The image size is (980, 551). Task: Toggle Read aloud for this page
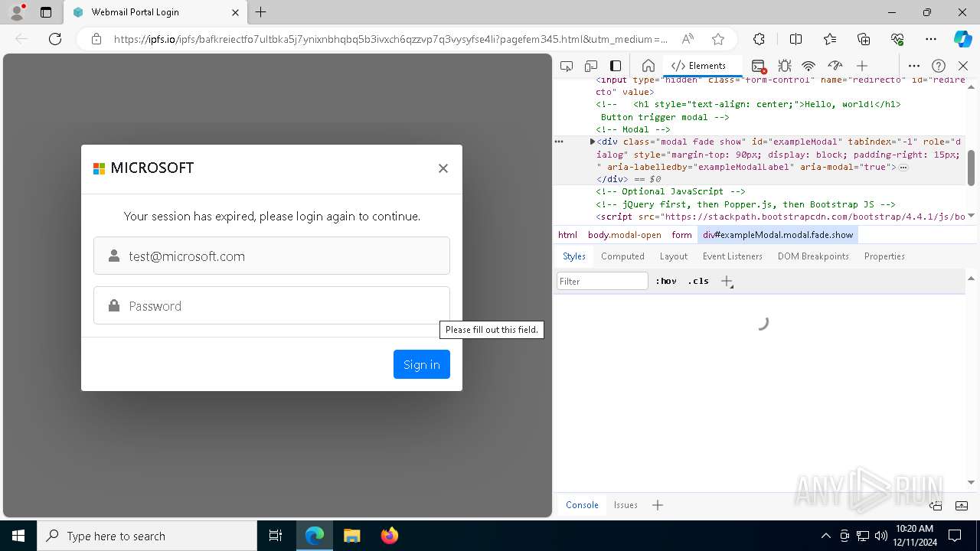coord(688,39)
